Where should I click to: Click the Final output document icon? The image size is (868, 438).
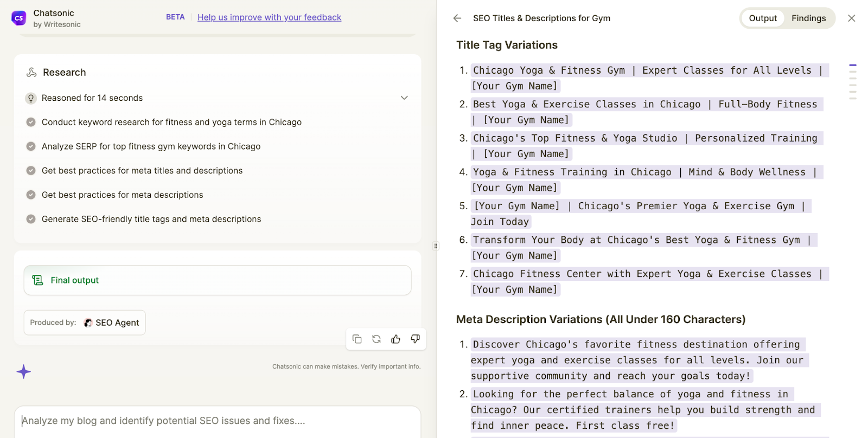[x=37, y=280]
